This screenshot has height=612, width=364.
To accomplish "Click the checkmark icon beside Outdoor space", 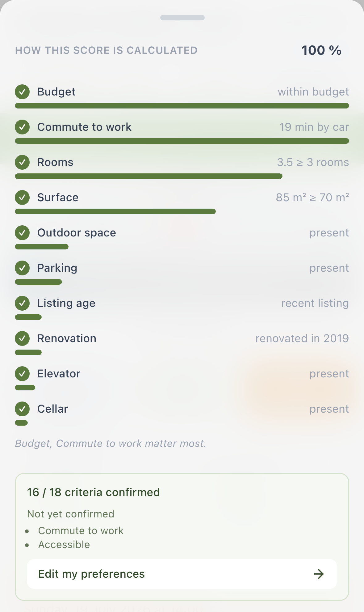I will [x=22, y=233].
